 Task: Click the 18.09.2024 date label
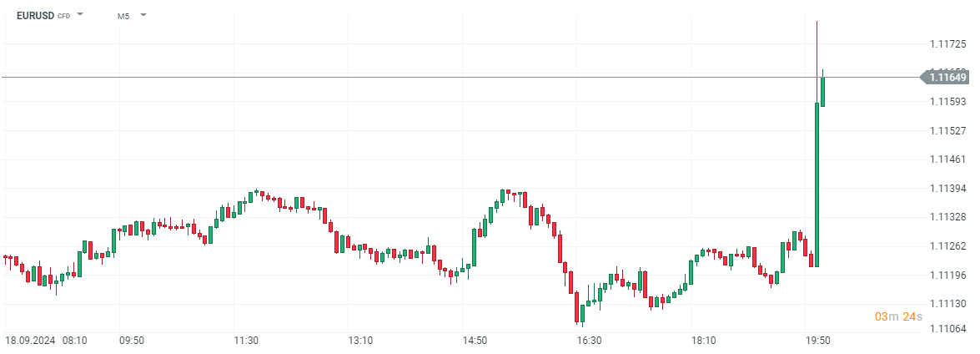[29, 341]
